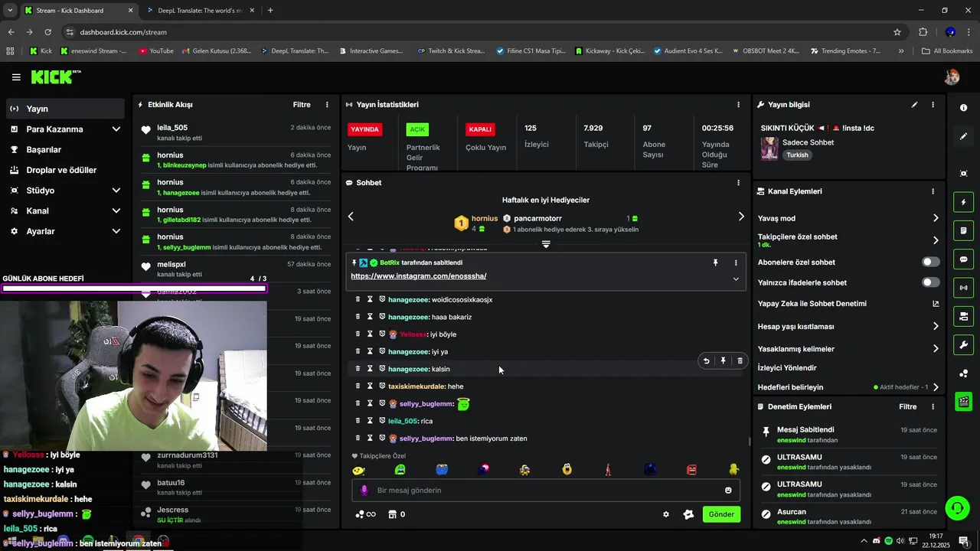Open the Windows taskbar notification bell
The width and height of the screenshot is (980, 551).
point(964,540)
